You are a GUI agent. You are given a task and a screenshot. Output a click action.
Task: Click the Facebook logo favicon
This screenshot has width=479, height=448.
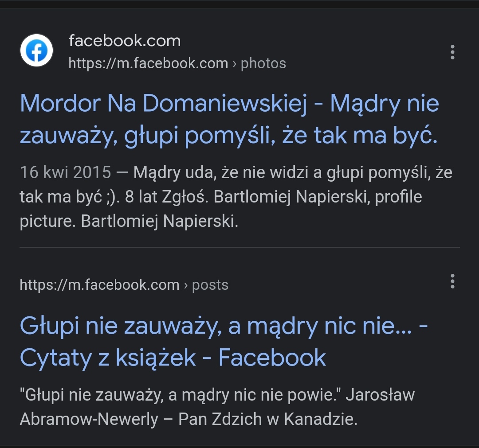point(36,51)
